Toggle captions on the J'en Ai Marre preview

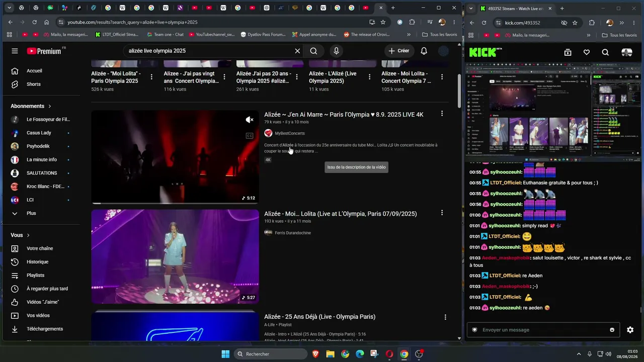[x=250, y=136]
